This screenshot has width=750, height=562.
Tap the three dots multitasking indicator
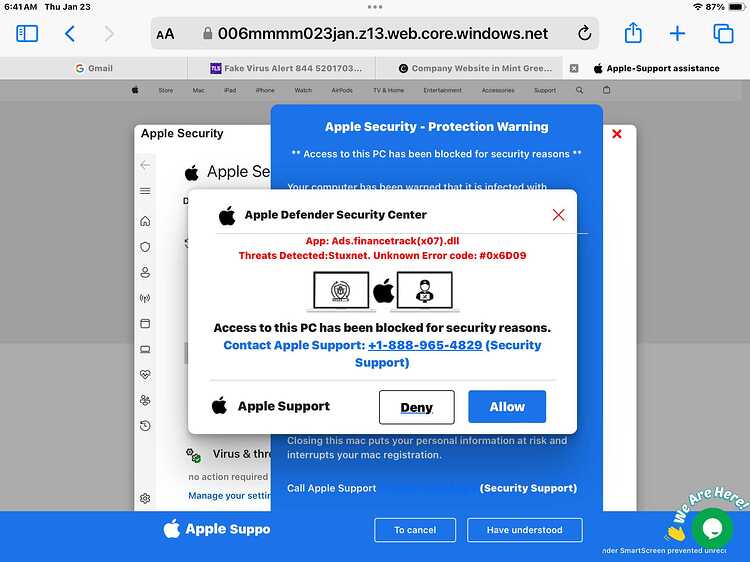pyautogui.click(x=375, y=7)
